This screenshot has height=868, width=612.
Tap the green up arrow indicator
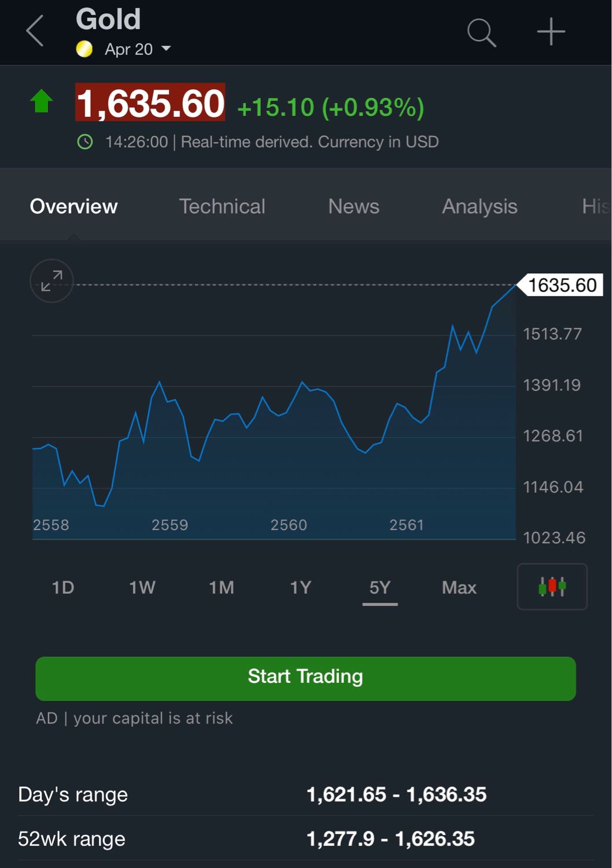(42, 101)
